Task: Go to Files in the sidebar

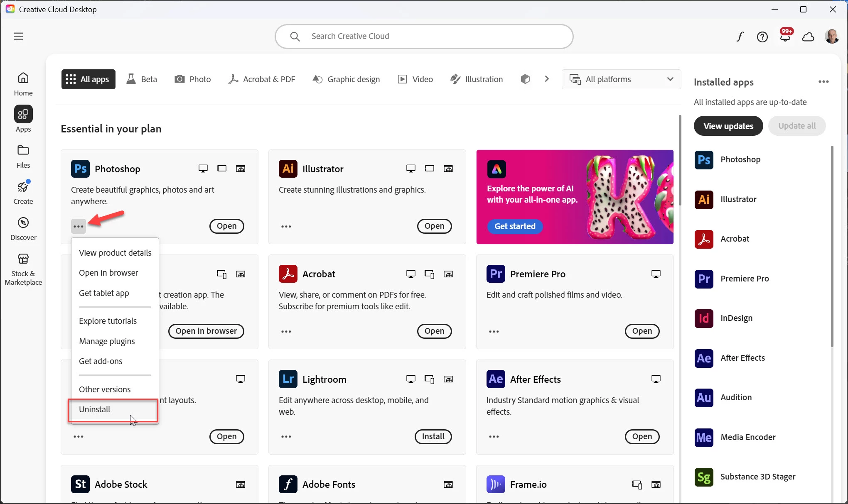Action: coord(23,156)
